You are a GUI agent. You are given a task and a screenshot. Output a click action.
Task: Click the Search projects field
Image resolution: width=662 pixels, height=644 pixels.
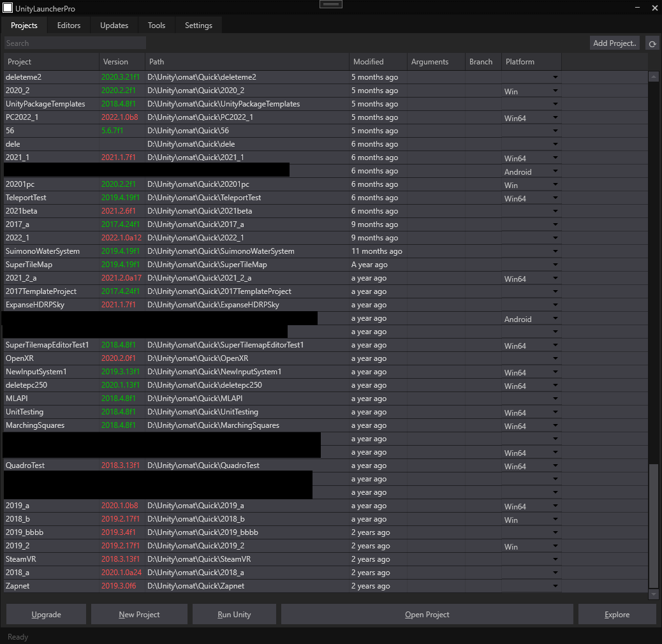[x=75, y=43]
